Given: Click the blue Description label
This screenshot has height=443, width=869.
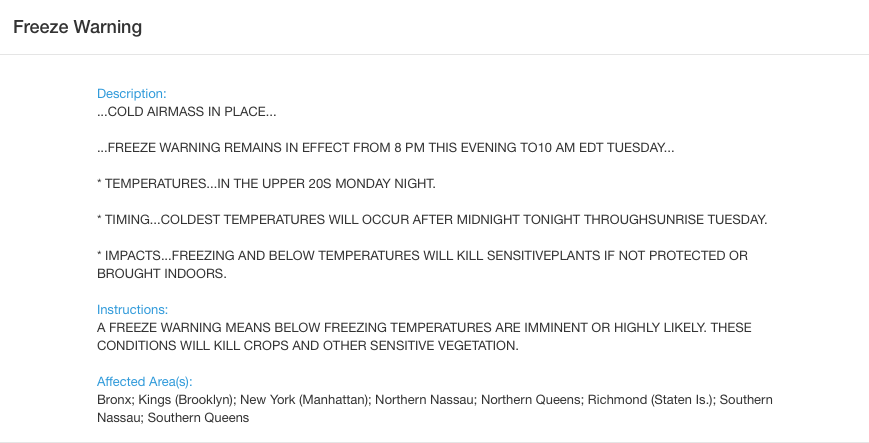Looking at the screenshot, I should click(x=131, y=94).
